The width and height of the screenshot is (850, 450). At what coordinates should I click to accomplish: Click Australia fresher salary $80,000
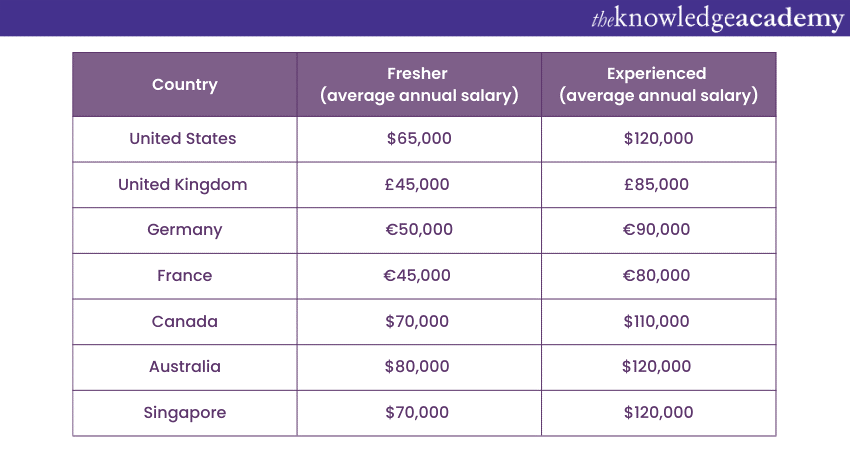417,367
